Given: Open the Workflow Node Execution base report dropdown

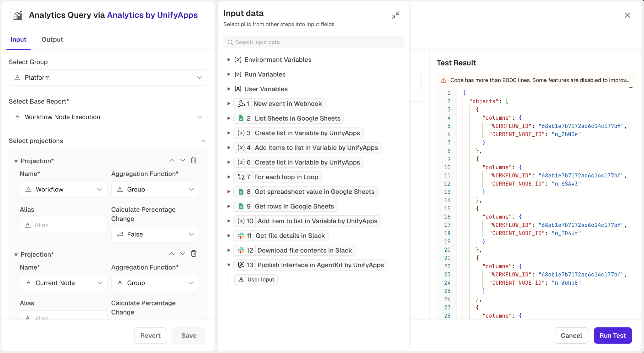Looking at the screenshot, I should (108, 117).
